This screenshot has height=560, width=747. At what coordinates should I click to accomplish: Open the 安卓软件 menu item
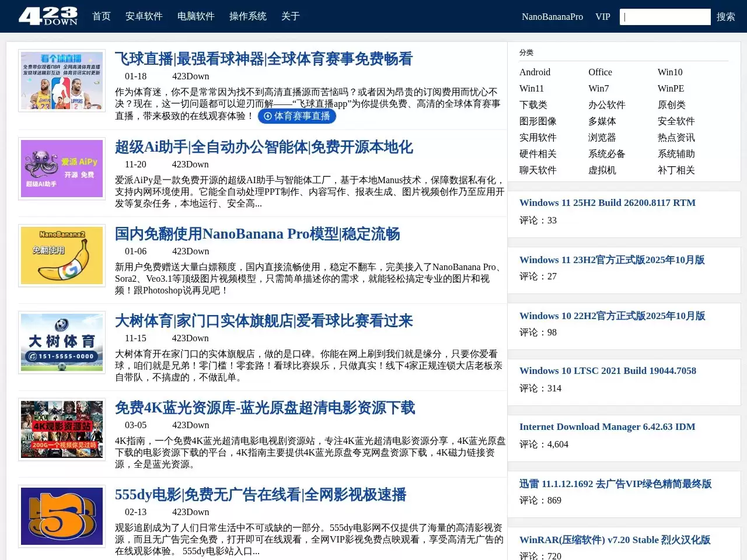pyautogui.click(x=144, y=16)
